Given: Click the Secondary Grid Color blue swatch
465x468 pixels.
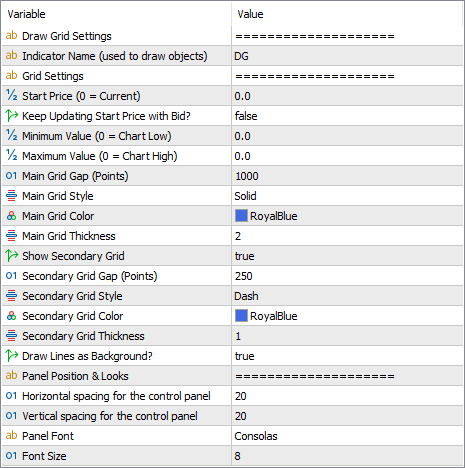Looking at the screenshot, I should click(241, 316).
